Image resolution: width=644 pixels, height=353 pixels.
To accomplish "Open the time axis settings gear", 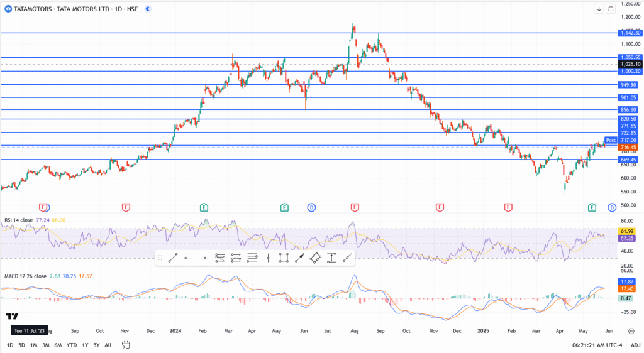I will coord(631,331).
